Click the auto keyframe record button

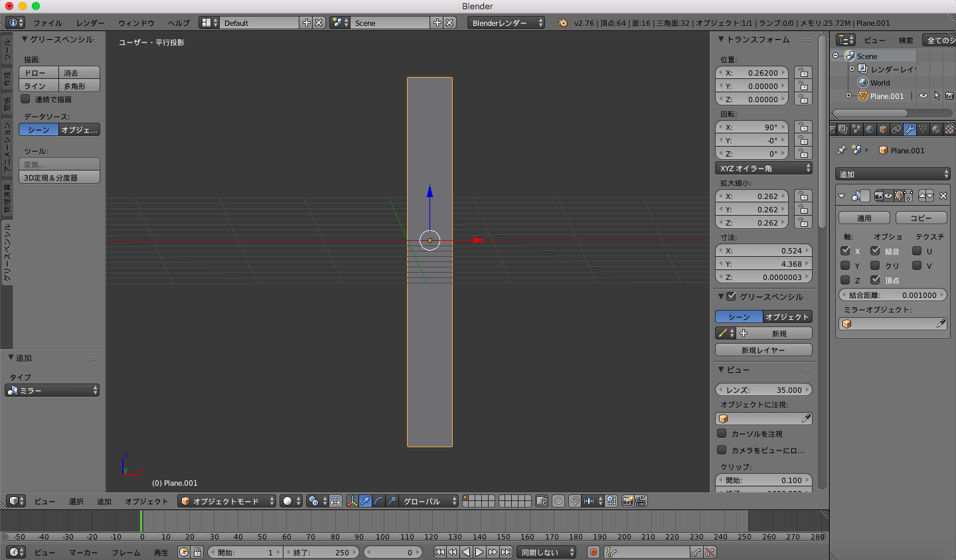coord(594,552)
